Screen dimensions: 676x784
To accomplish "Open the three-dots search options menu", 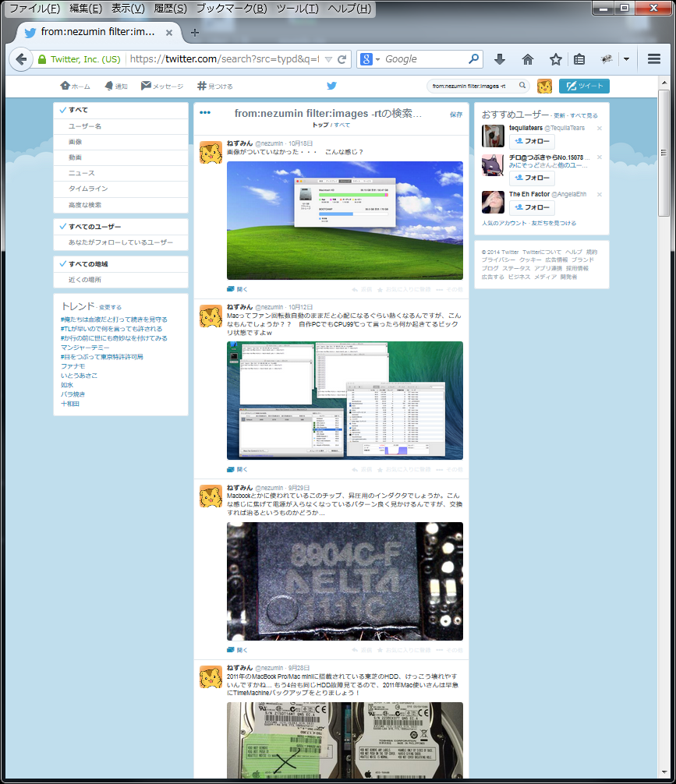I will (x=205, y=112).
